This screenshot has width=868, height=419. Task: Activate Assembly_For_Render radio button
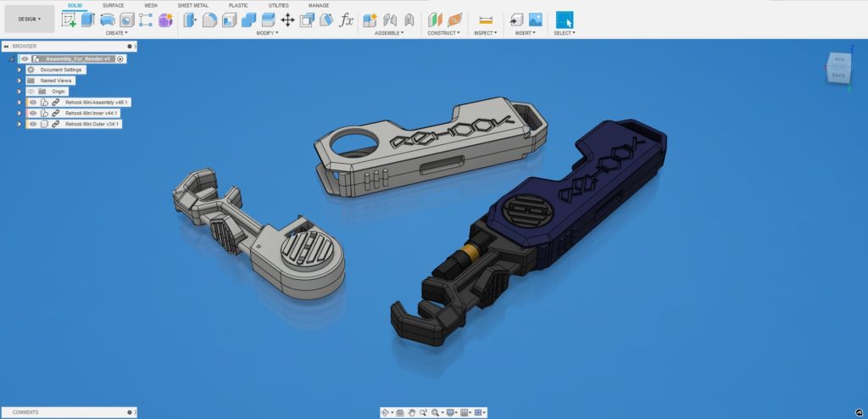120,59
